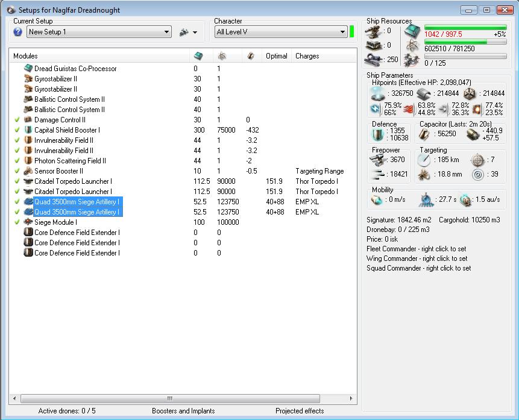519x420 pixels.
Task: Click the explosive resistance icon
Action: pos(477,109)
